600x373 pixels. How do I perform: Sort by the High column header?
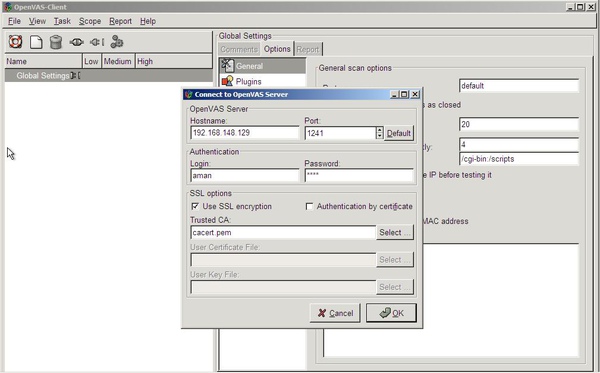click(x=173, y=61)
